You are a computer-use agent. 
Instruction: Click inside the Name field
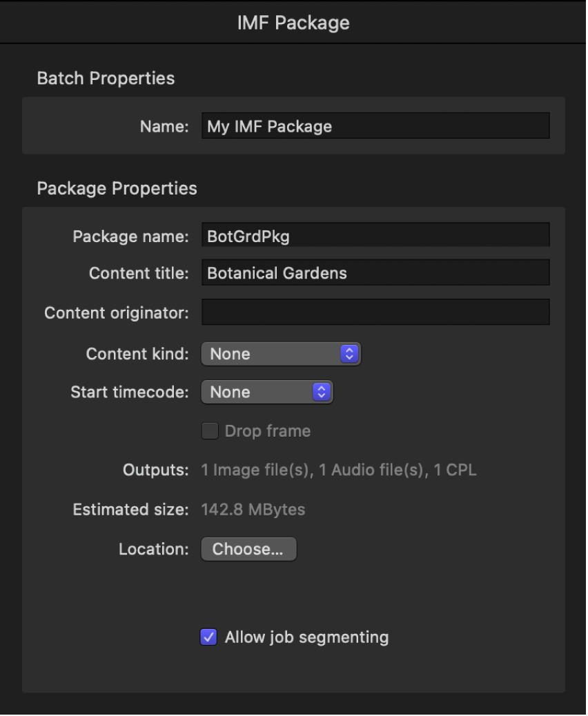click(x=376, y=126)
